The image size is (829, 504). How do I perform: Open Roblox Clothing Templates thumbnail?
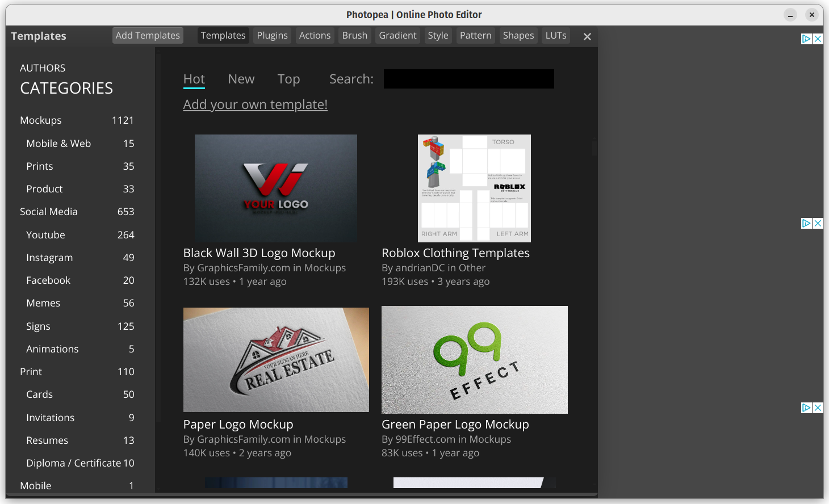pyautogui.click(x=474, y=188)
